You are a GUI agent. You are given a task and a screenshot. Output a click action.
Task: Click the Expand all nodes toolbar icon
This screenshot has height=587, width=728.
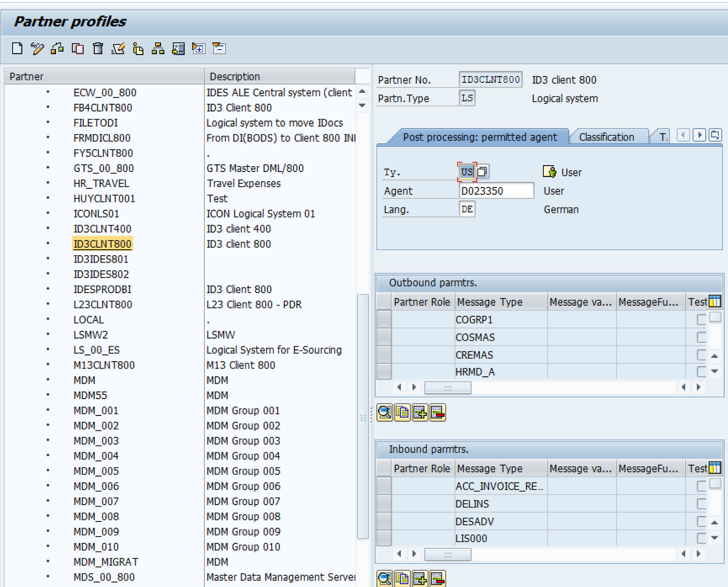pos(198,48)
